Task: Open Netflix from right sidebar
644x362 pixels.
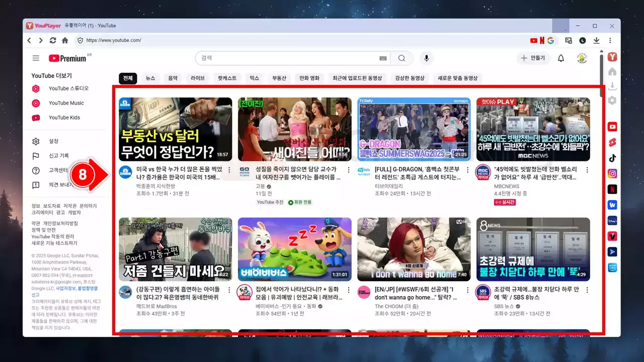Action: [612, 189]
